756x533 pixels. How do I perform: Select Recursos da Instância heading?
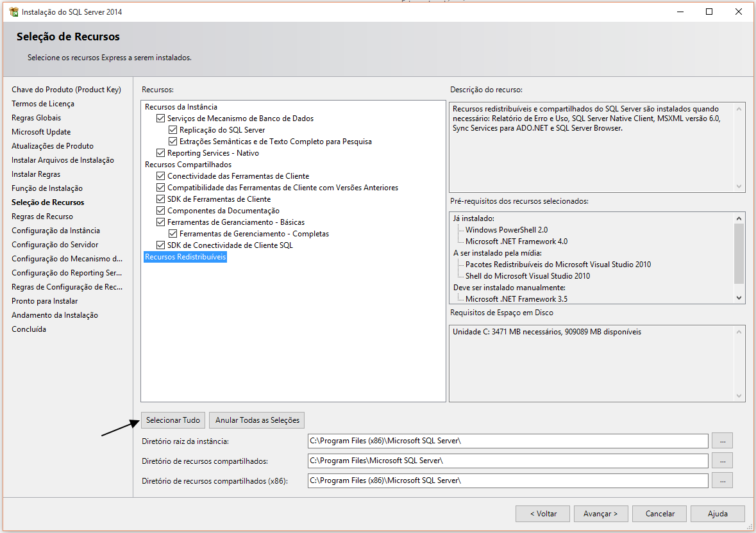coord(181,107)
